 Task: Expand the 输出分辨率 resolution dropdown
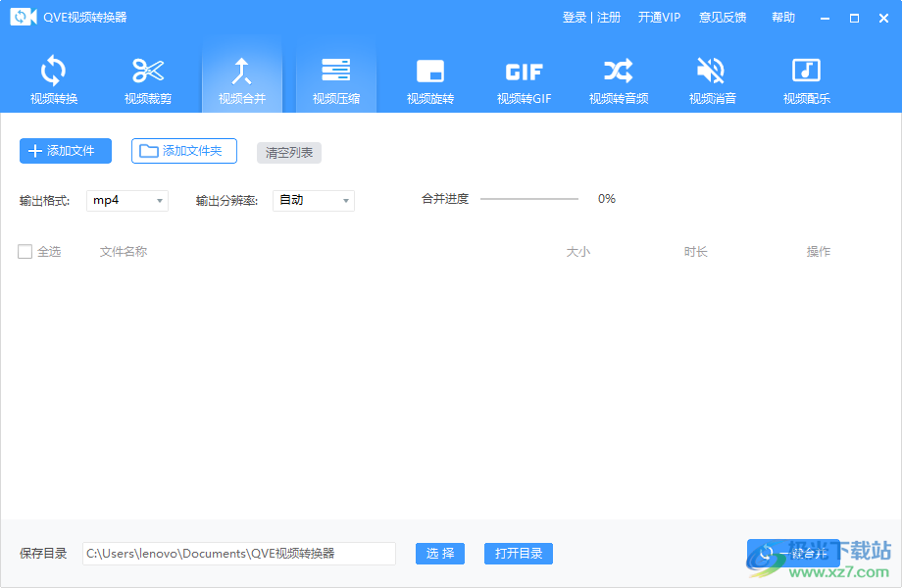[313, 200]
